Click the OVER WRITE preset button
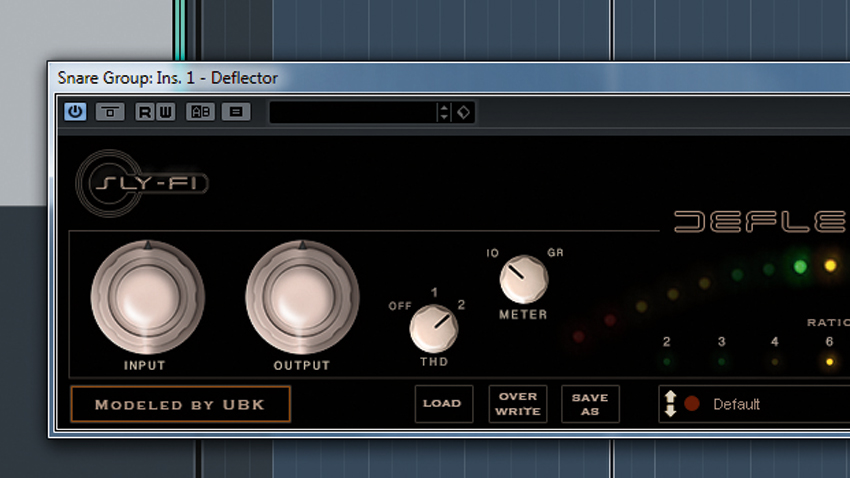850x478 pixels. click(x=518, y=404)
